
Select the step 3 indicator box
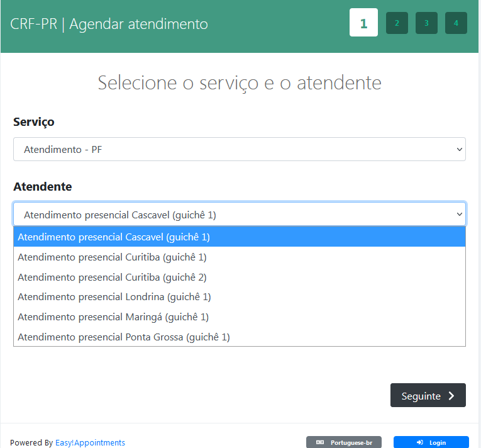(426, 23)
